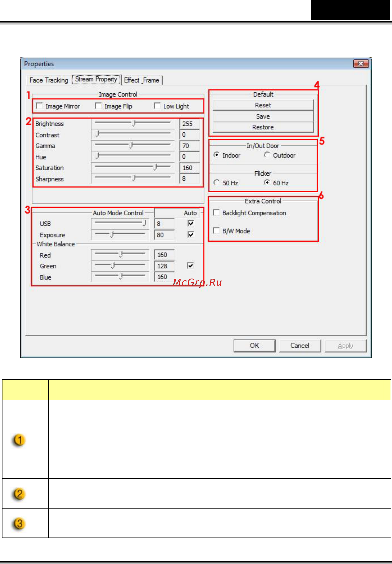Click the USB slider
Image resolution: width=392 pixels, height=564 pixels.
[120, 223]
